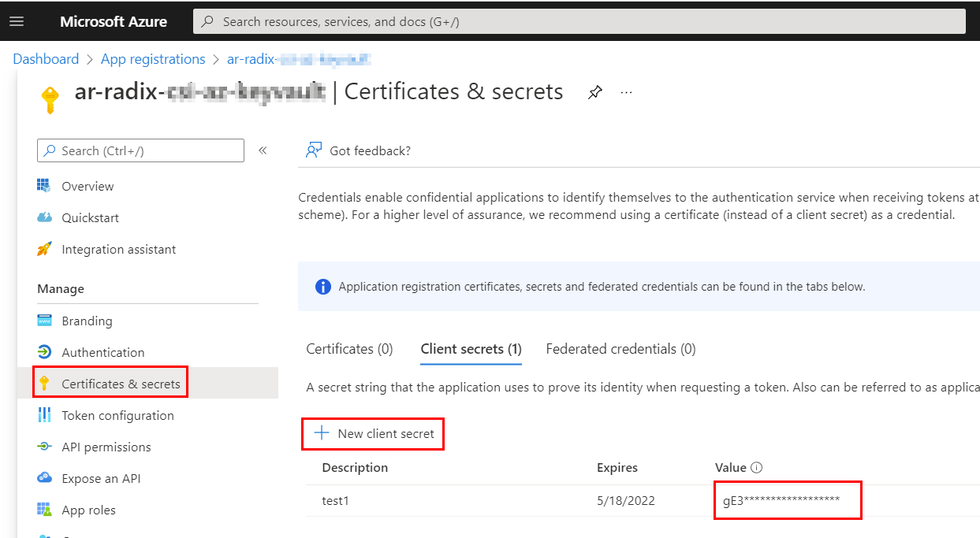Collapse the sidebar with the double chevron

click(x=263, y=150)
